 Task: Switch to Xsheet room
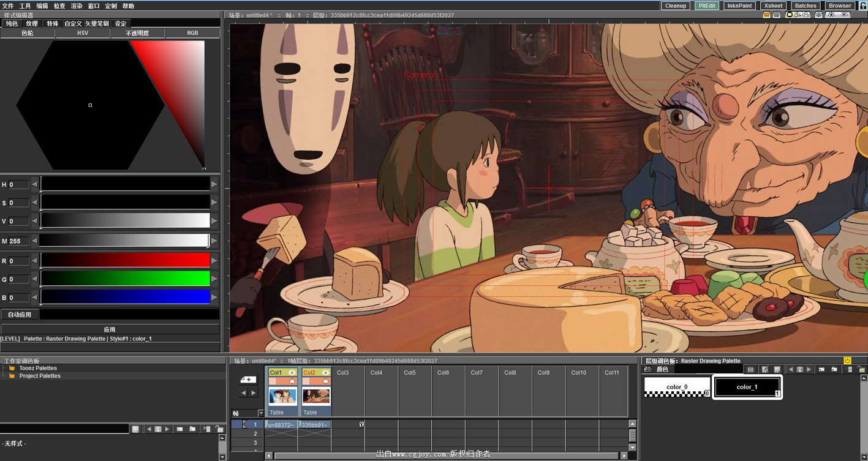click(773, 6)
